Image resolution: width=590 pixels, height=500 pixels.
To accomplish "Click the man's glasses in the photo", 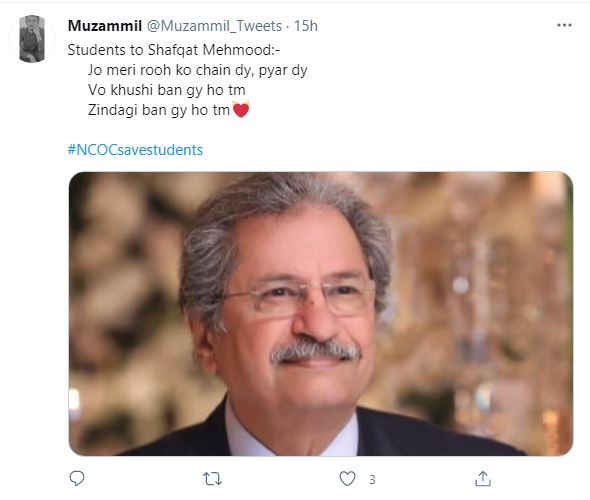I will point(298,297).
